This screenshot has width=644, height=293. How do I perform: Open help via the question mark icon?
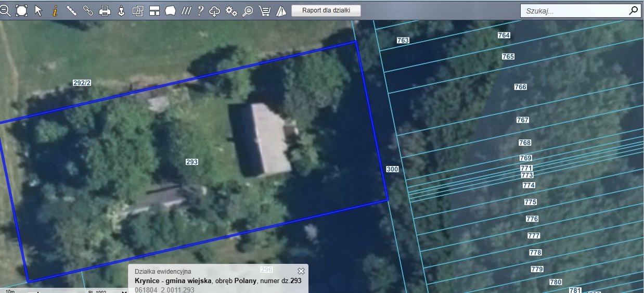[200, 10]
